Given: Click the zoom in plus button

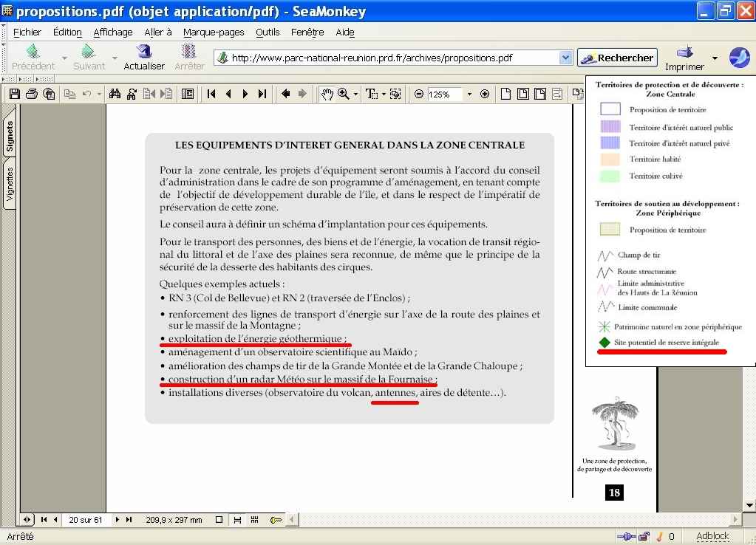Looking at the screenshot, I should [x=485, y=94].
